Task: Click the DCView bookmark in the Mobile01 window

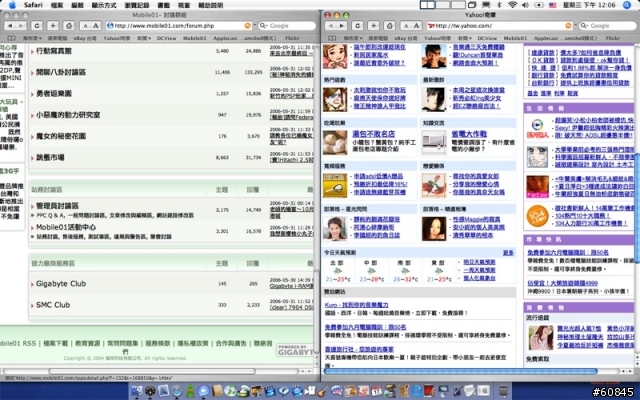Action: (167, 38)
